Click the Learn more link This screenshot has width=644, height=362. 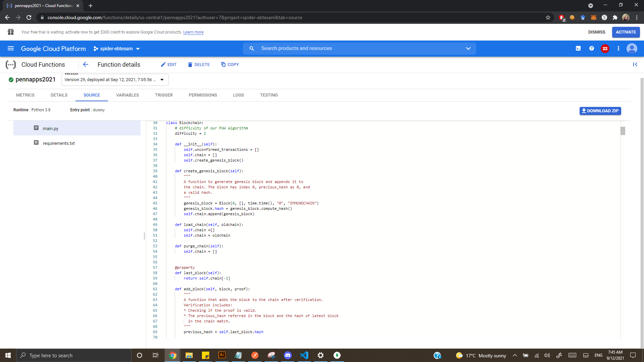click(193, 32)
